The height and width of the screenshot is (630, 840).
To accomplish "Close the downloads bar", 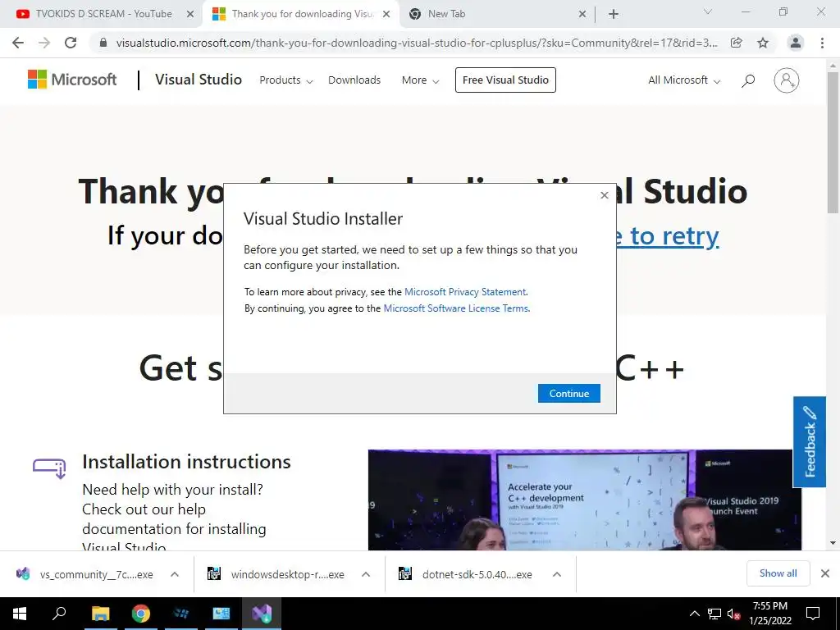I will pyautogui.click(x=825, y=573).
